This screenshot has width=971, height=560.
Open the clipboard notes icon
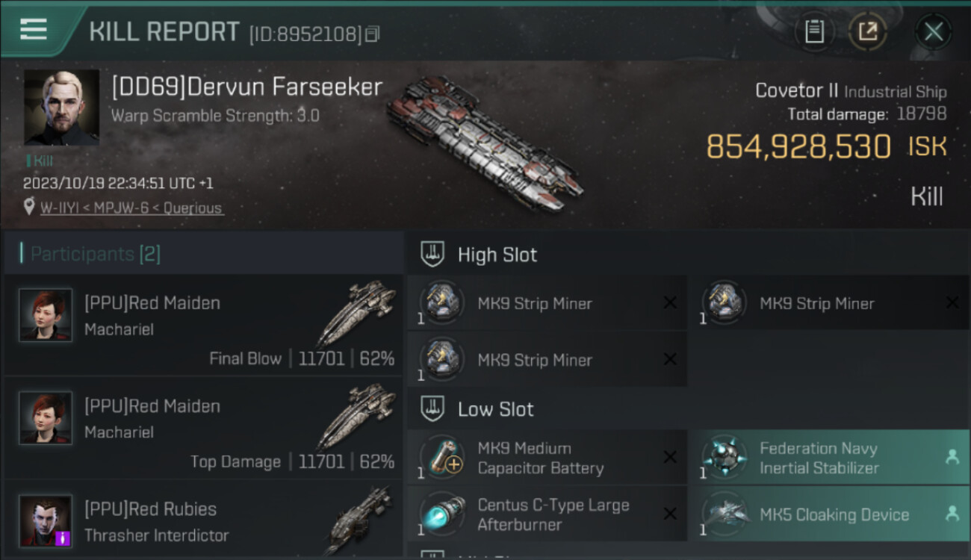814,31
